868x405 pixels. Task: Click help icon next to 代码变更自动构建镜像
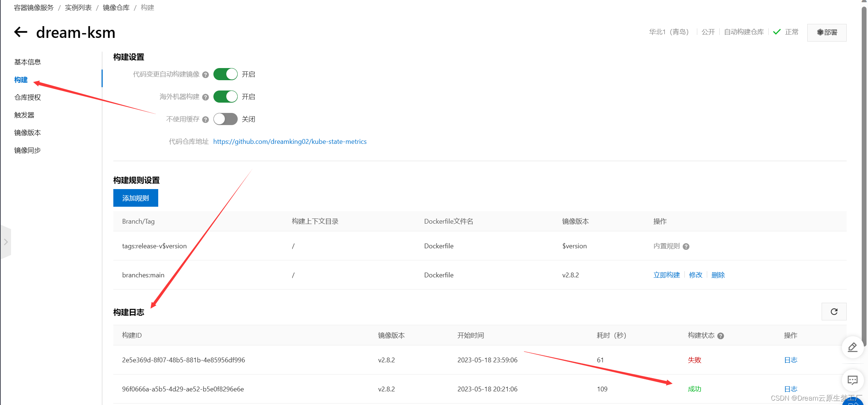(x=206, y=75)
